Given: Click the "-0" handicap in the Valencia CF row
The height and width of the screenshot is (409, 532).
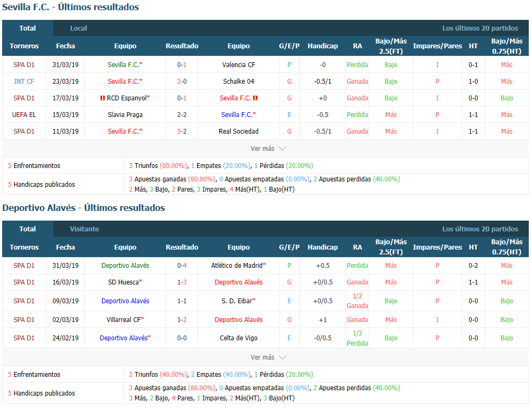Looking at the screenshot, I should click(322, 65).
